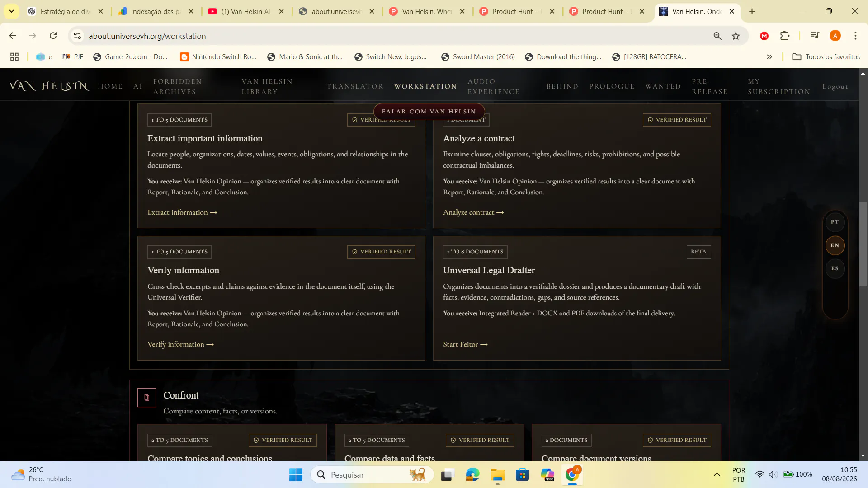
Task: Open a new browser tab
Action: [752, 11]
